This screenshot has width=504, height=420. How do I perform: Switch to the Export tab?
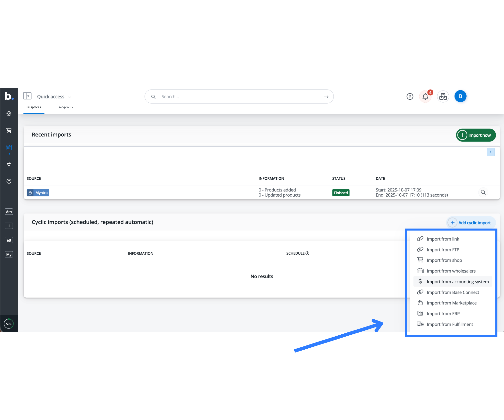pos(66,106)
